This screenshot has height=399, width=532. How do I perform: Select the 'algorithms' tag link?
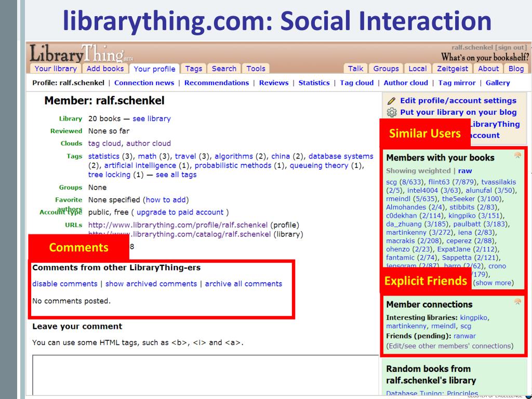click(x=234, y=156)
